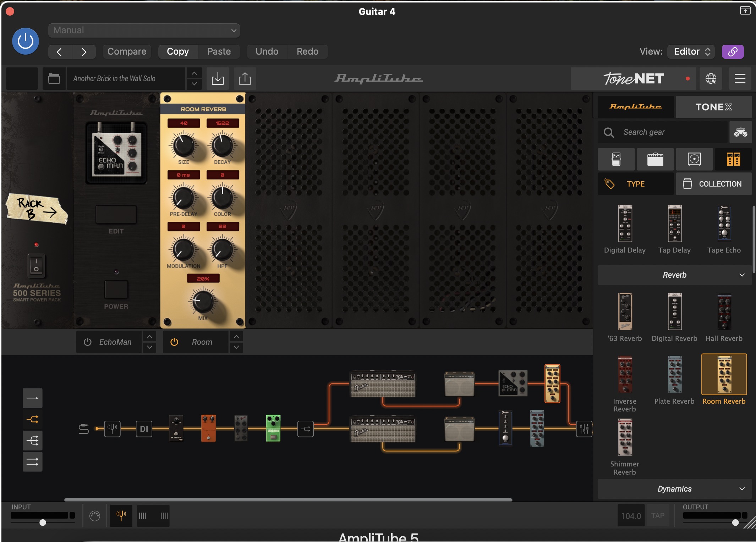Click the green overdrive pedal in chain
Image resolution: width=756 pixels, height=542 pixels.
click(x=273, y=428)
